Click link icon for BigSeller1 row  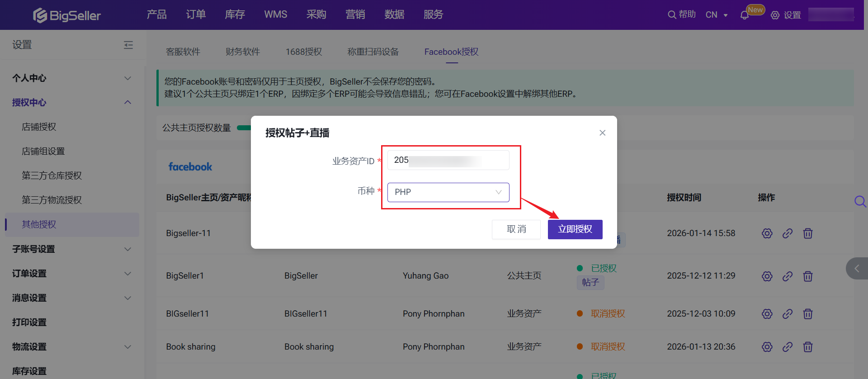coord(788,276)
